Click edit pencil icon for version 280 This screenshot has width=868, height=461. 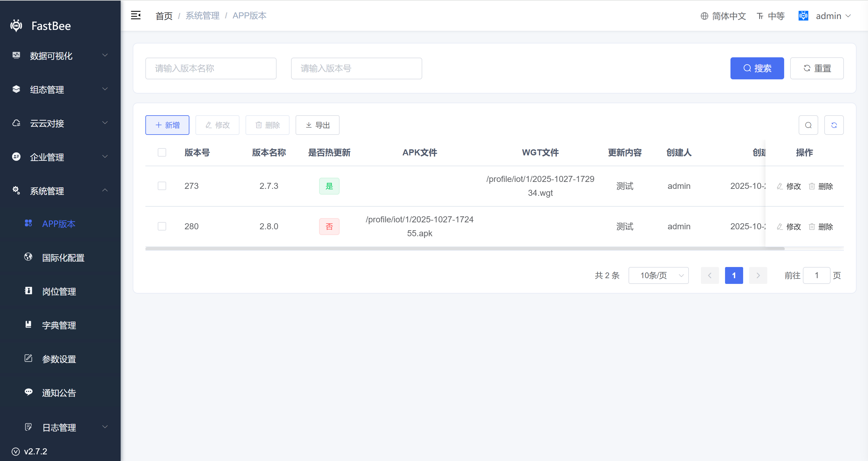coord(780,227)
